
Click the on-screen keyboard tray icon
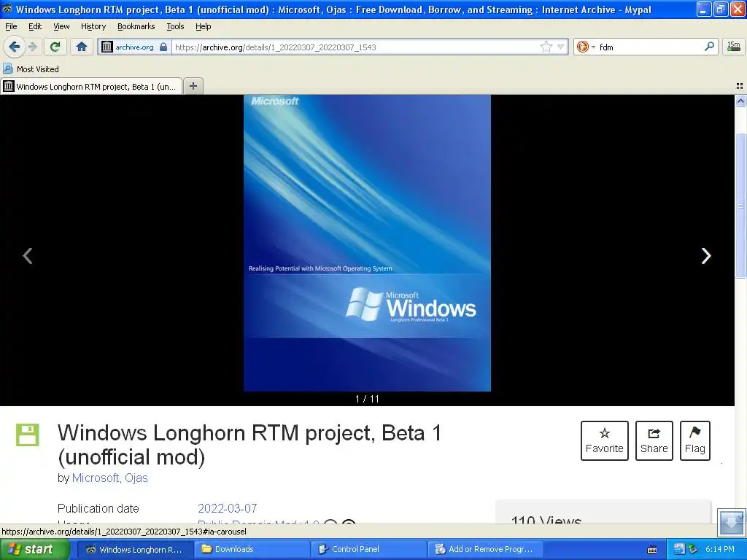[x=652, y=550]
